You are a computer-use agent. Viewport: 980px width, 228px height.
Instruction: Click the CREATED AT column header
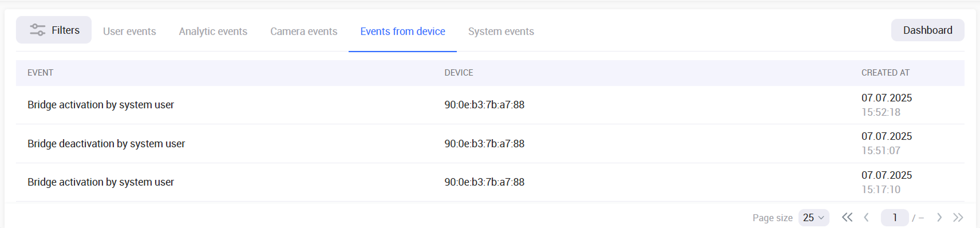click(886, 73)
